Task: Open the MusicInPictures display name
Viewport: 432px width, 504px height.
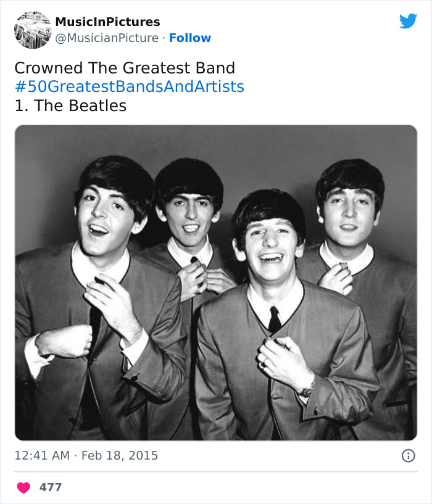Action: (x=107, y=22)
